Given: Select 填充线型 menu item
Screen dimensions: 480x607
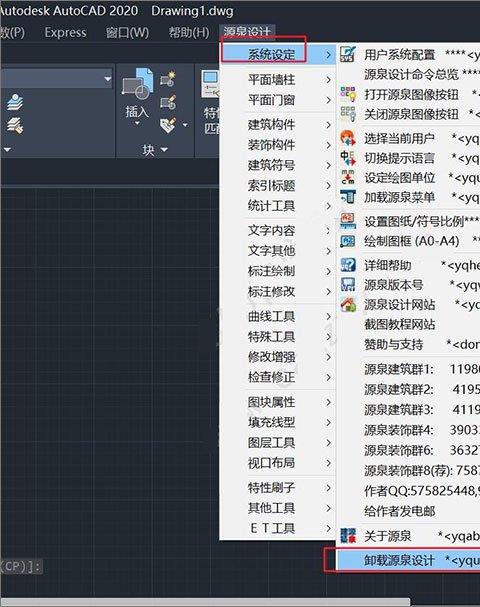Looking at the screenshot, I should pos(278,422).
